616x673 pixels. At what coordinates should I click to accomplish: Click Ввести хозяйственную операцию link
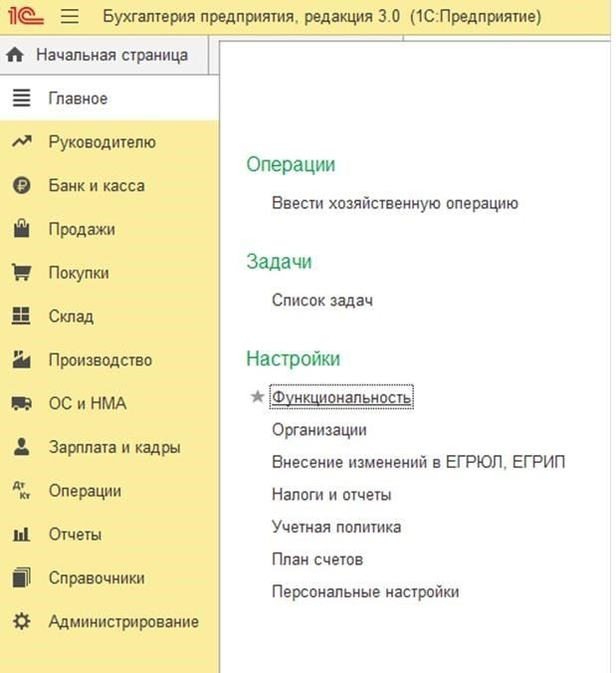point(394,203)
